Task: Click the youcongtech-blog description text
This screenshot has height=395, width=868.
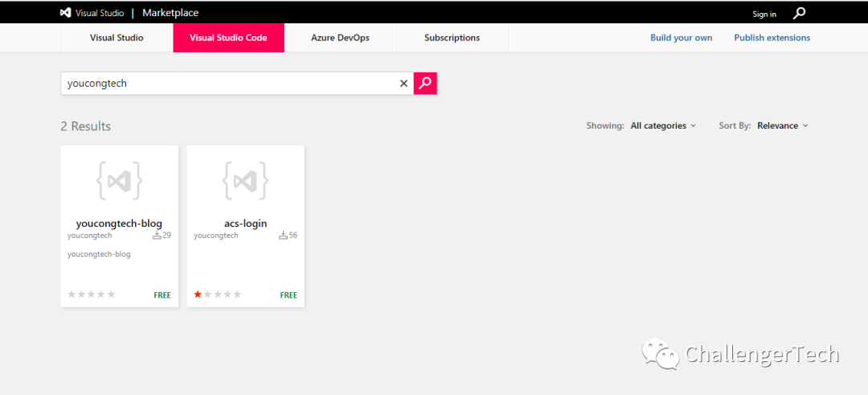Action: pyautogui.click(x=99, y=254)
